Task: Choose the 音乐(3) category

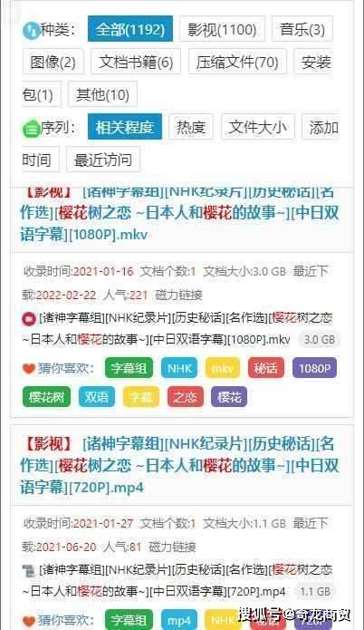Action: click(x=302, y=29)
